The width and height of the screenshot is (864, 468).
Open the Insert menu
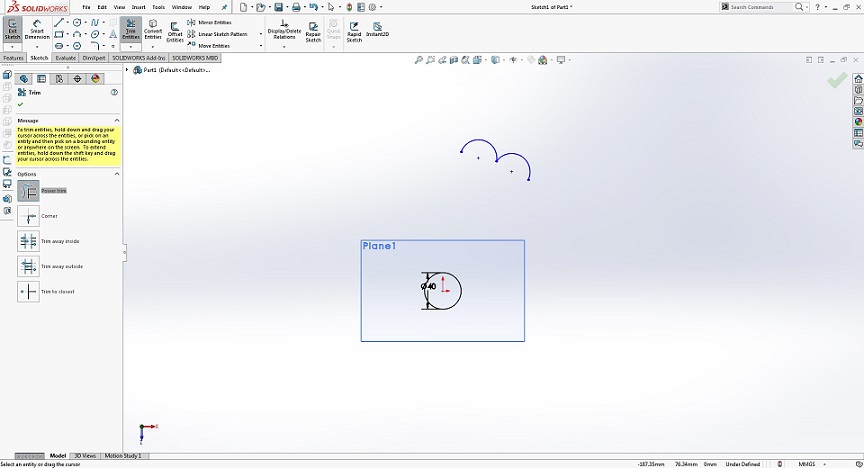pos(139,7)
